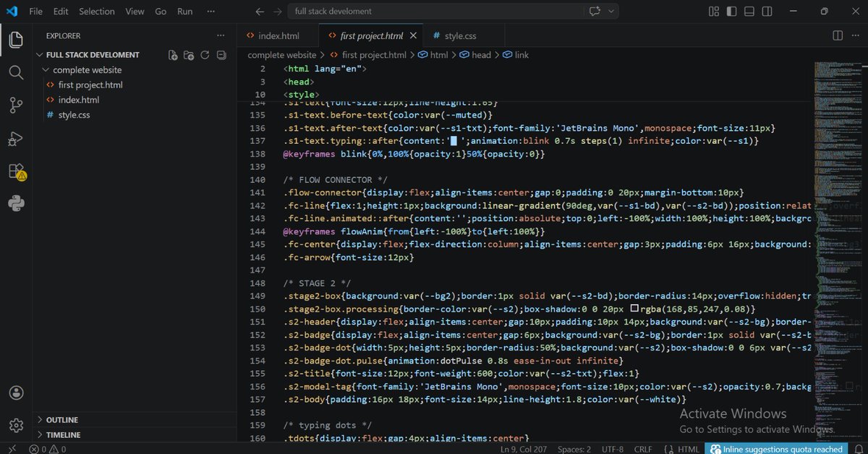Click the complete website breadcrumb

281,55
